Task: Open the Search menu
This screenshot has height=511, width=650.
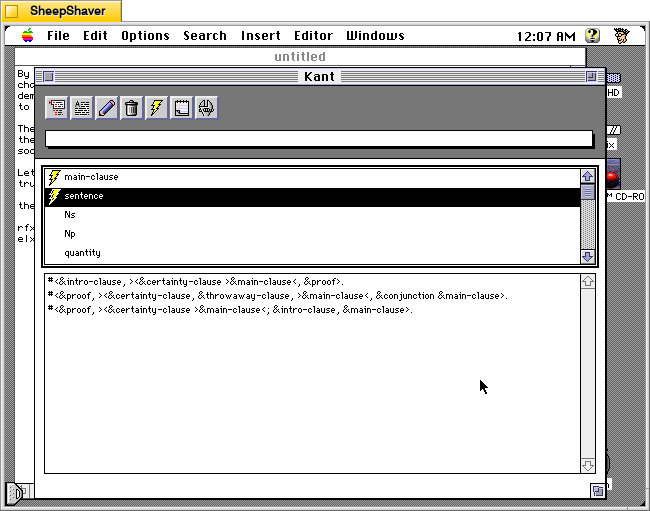Action: (205, 36)
